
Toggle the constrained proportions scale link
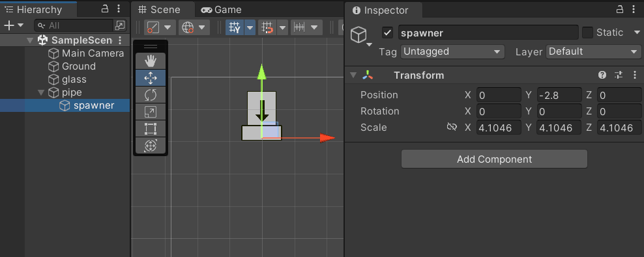pos(452,128)
